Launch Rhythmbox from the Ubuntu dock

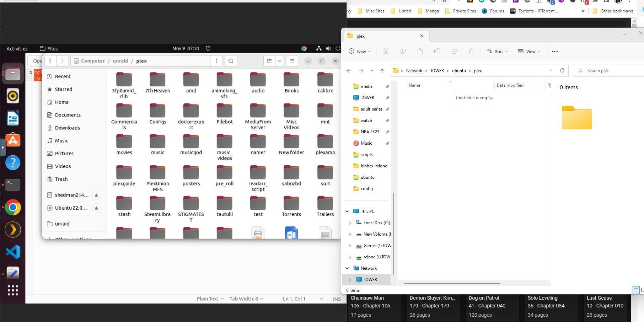13,96
